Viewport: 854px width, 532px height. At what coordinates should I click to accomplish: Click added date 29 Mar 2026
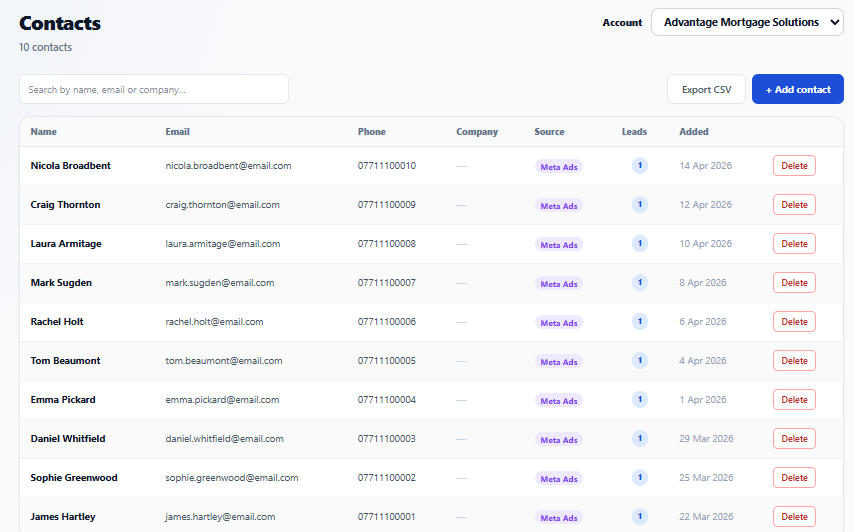(x=706, y=439)
